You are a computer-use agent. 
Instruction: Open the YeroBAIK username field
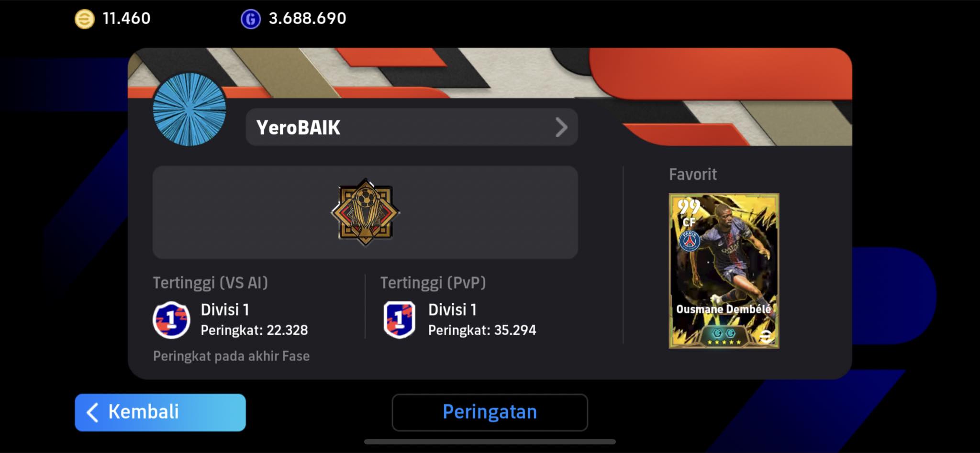pyautogui.click(x=412, y=127)
